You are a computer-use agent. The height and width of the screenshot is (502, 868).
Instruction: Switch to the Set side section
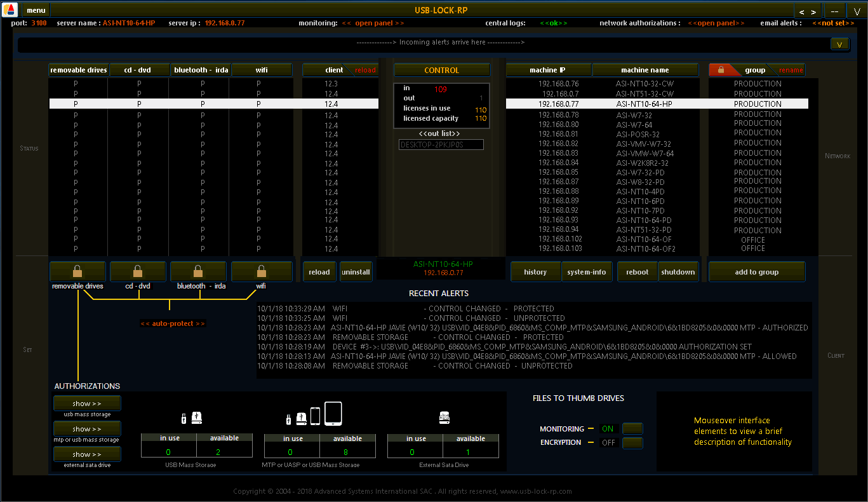(x=27, y=350)
